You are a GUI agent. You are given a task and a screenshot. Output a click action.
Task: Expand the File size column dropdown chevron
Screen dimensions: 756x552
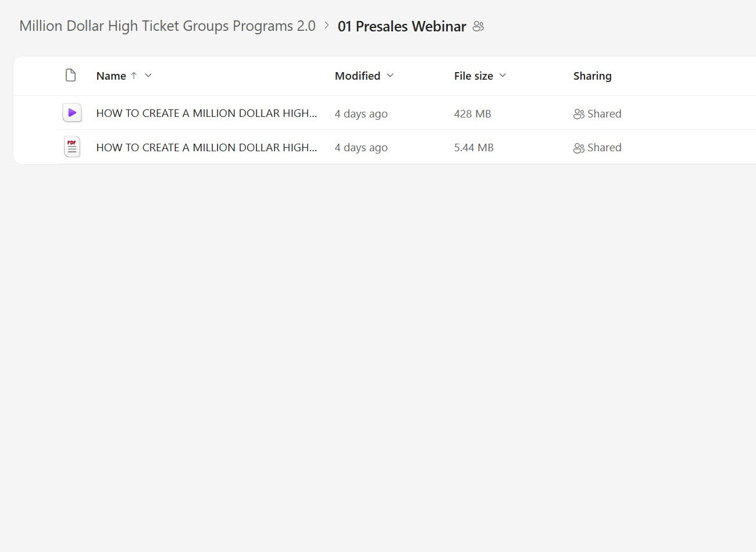[503, 76]
